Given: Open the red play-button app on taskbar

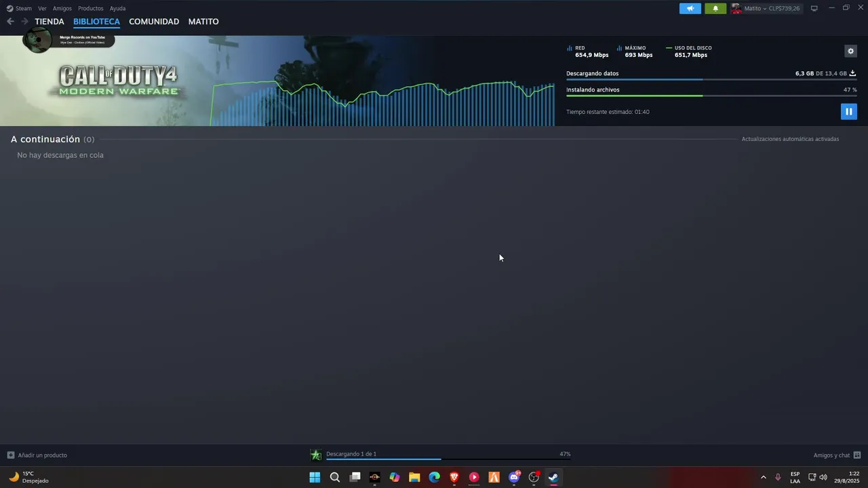Looking at the screenshot, I should tap(474, 477).
